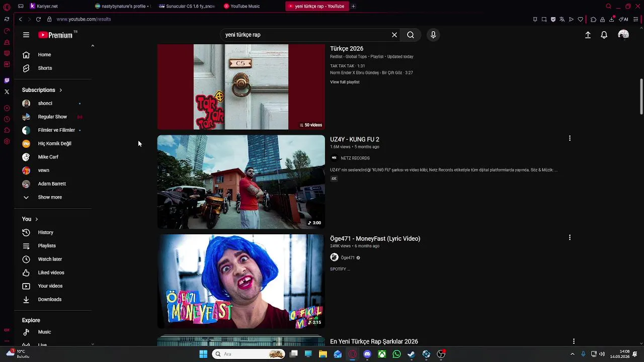Open X (Twitter) in Opera sidebar
The width and height of the screenshot is (644, 362).
click(x=7, y=92)
